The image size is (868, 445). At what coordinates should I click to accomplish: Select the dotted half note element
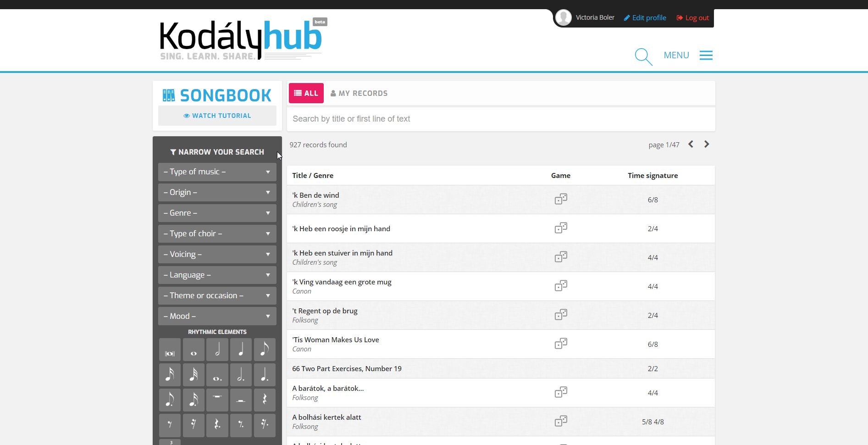(x=241, y=375)
